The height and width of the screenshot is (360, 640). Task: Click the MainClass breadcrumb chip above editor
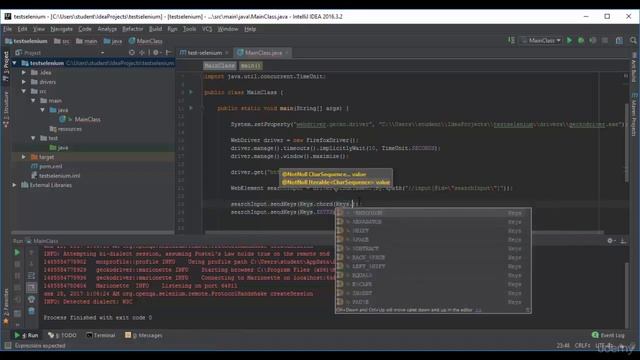pos(220,65)
